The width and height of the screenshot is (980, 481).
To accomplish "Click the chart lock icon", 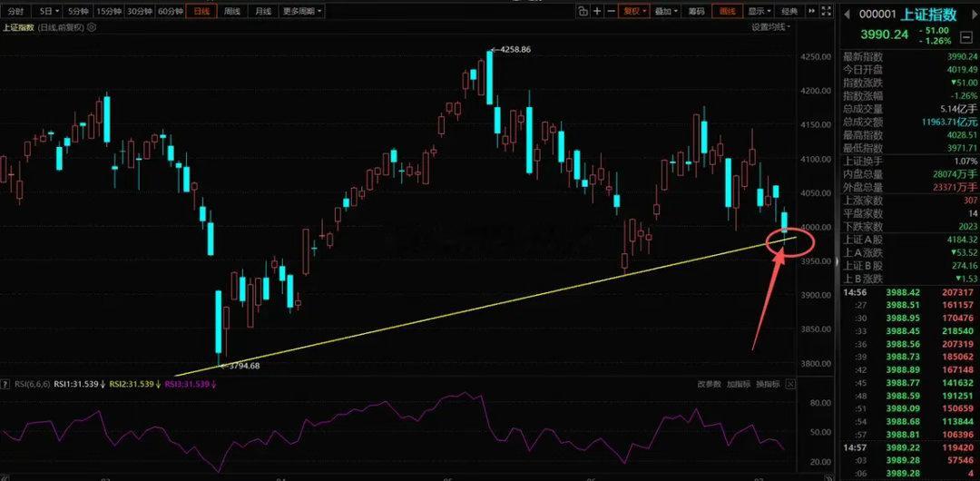I will 583,11.
